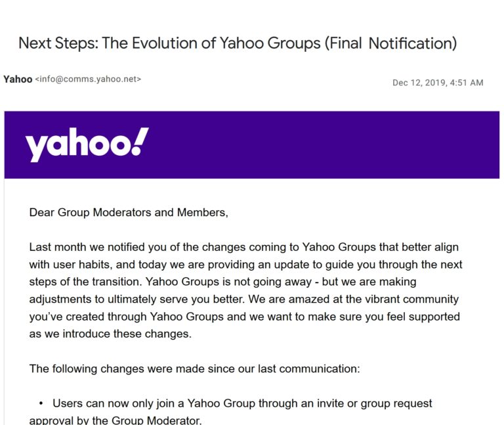Click the white Yahoo logo in banner
The height and width of the screenshot is (425, 504).
(87, 145)
